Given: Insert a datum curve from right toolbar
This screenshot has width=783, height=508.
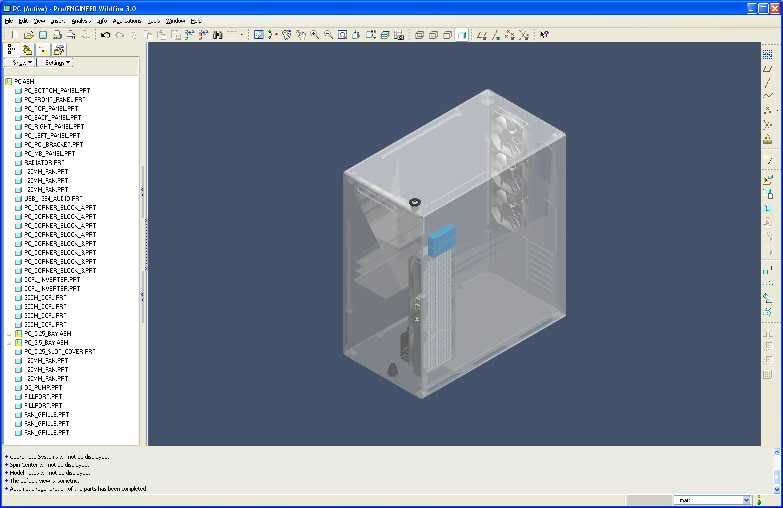Looking at the screenshot, I should (x=768, y=96).
